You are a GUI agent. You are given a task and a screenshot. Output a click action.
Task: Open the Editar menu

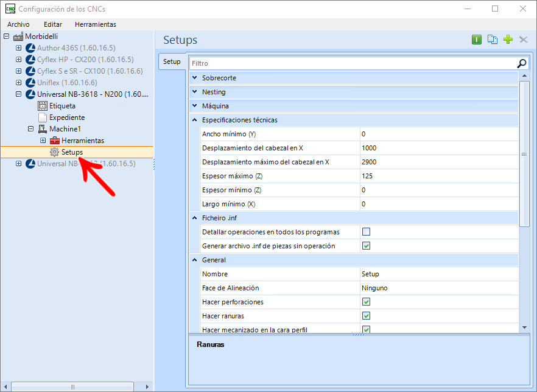(x=53, y=24)
